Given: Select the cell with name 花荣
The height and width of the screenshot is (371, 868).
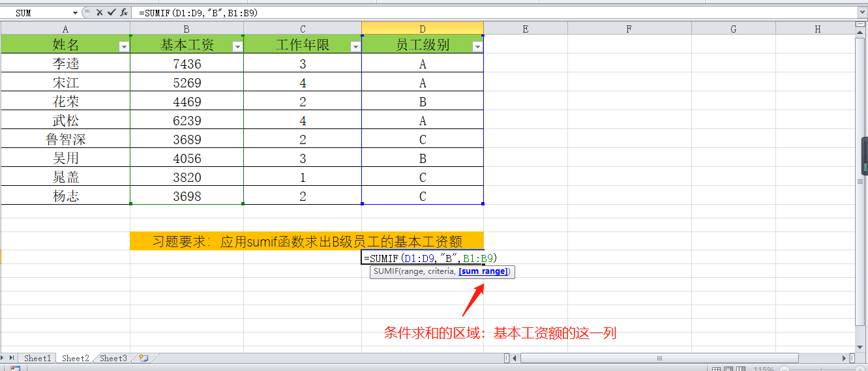Looking at the screenshot, I should click(x=65, y=102).
